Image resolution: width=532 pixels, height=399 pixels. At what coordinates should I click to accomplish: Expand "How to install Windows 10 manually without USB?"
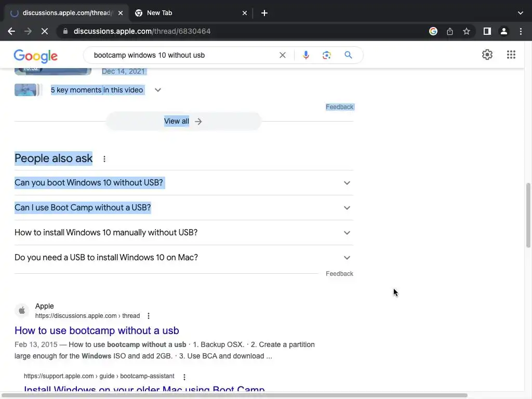tap(183, 232)
